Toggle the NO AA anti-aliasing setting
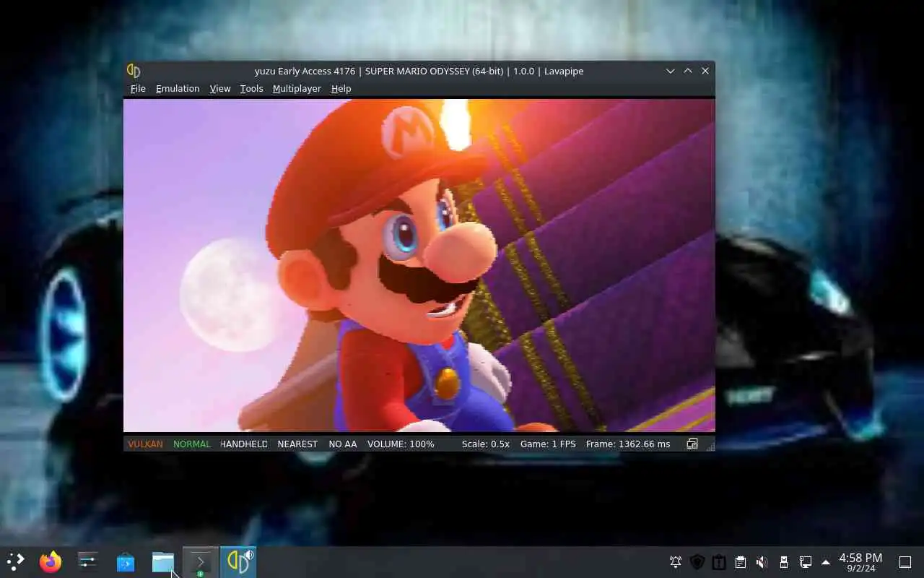This screenshot has height=578, width=924. [x=343, y=444]
